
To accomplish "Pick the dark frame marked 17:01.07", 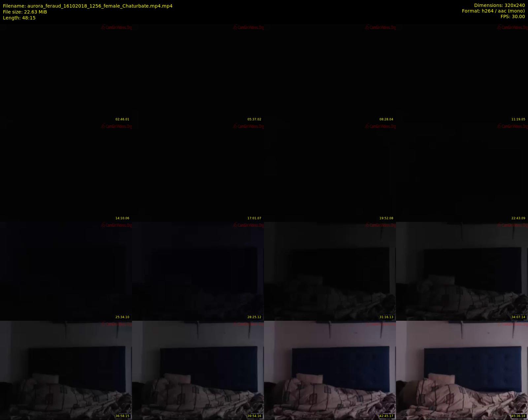I will tap(198, 172).
